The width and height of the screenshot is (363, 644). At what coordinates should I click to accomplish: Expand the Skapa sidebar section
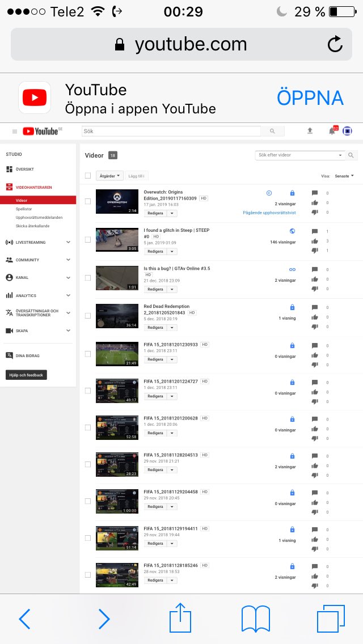(x=68, y=331)
